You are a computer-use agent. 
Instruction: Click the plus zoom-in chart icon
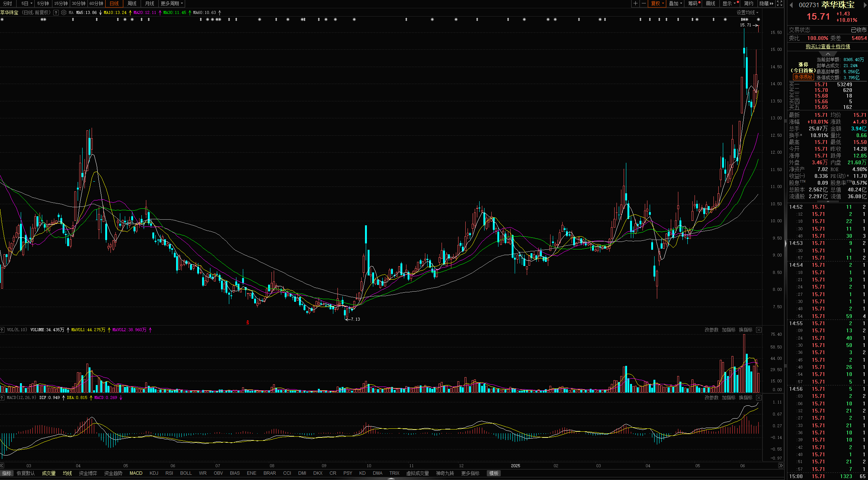[x=636, y=3]
